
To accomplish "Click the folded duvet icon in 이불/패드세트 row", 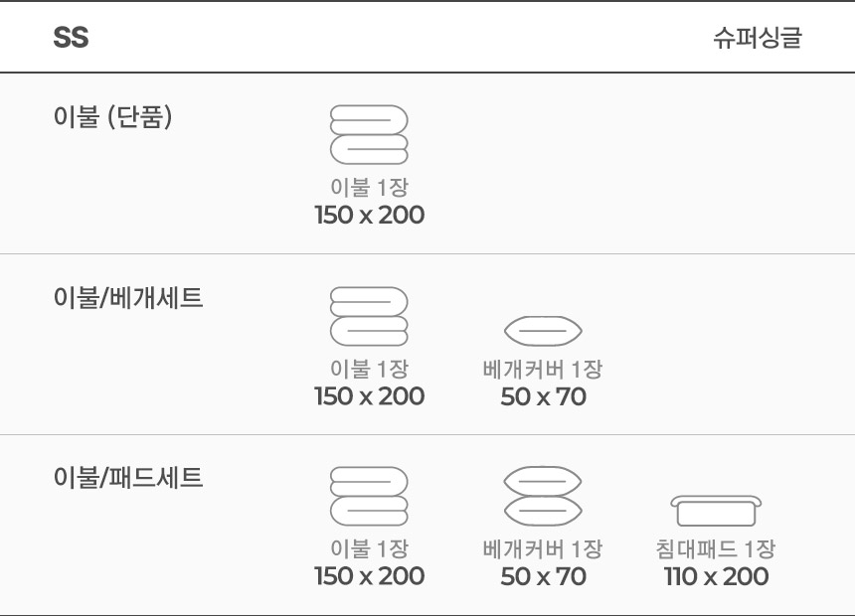I will 369,496.
